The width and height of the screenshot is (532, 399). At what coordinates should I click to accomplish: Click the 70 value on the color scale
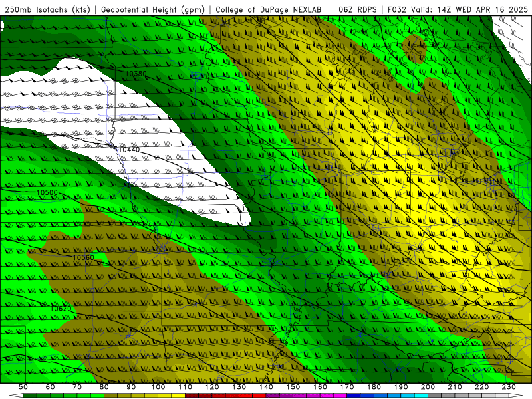77,387
